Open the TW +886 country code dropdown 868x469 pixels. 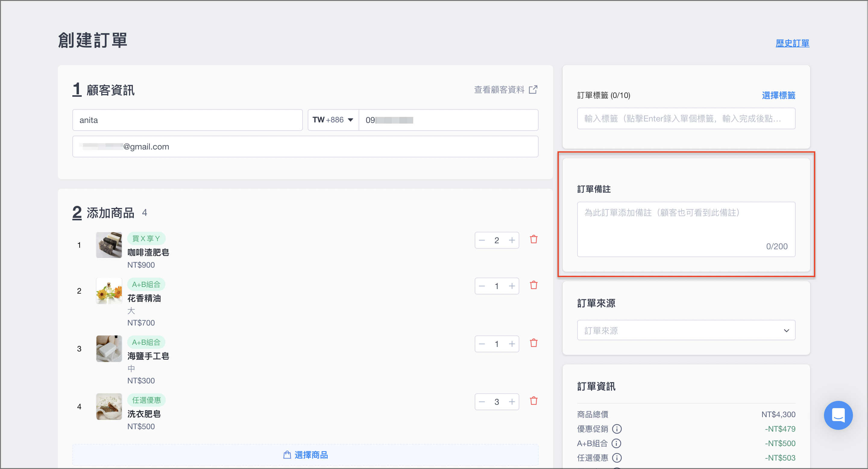point(333,120)
